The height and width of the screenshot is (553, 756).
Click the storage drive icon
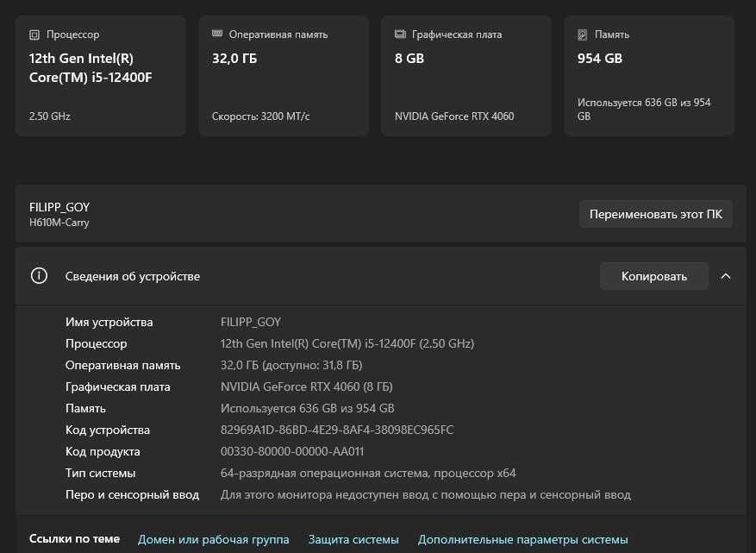tap(583, 35)
